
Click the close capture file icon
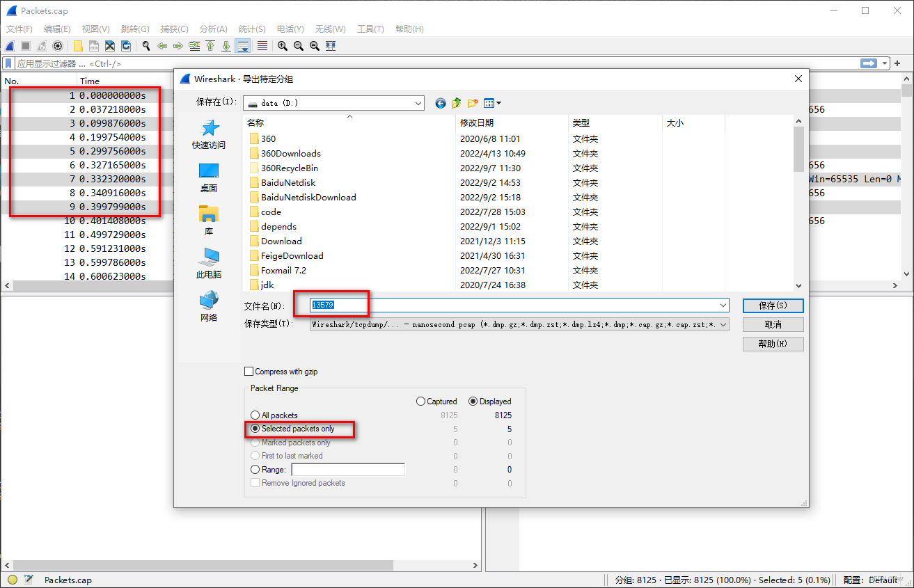[x=110, y=46]
